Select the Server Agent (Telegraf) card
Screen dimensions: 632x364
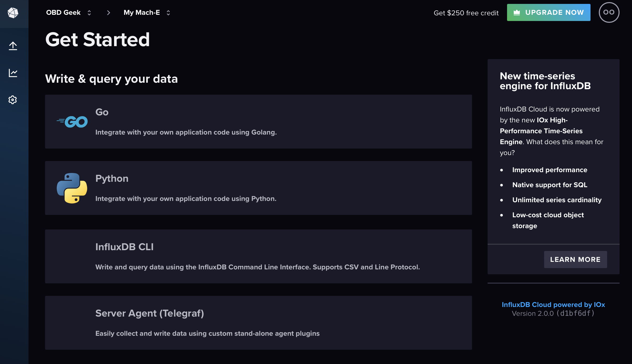(258, 323)
